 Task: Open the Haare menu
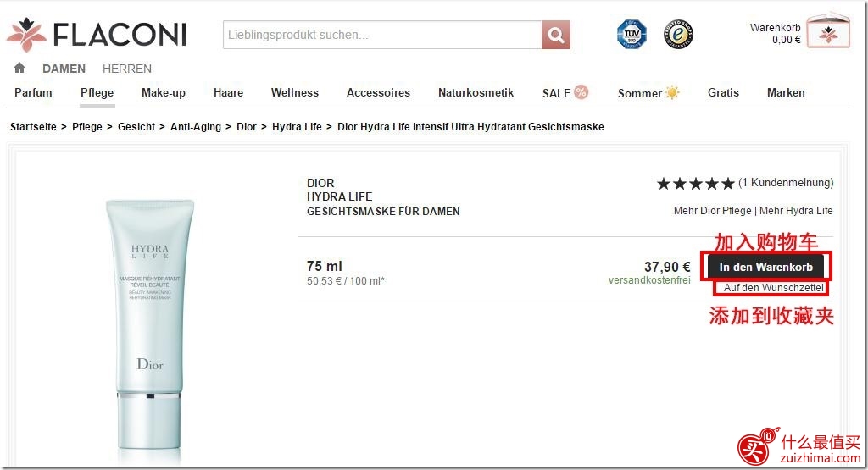(x=228, y=92)
